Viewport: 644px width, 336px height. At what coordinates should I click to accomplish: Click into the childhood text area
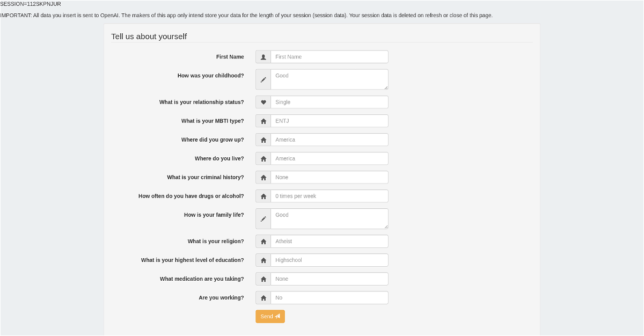click(329, 79)
